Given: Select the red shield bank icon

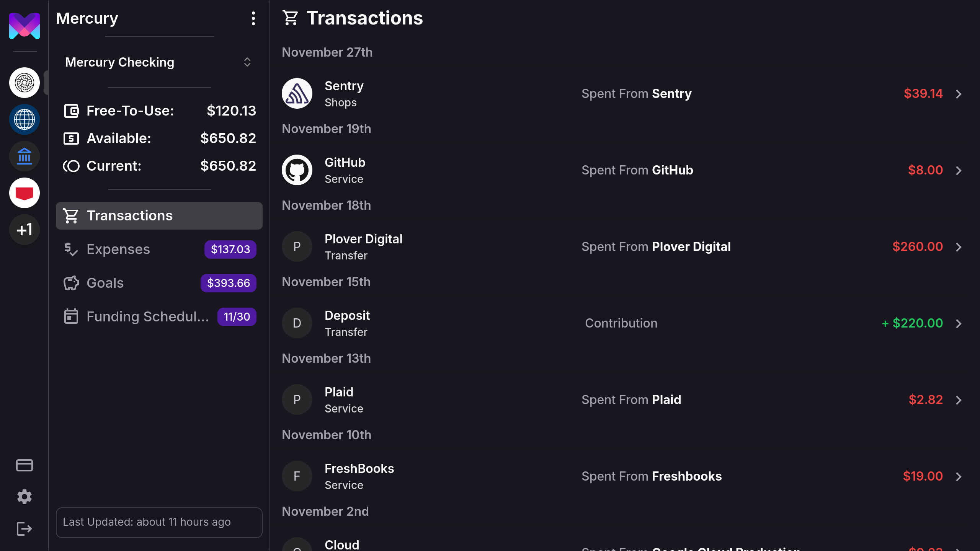Looking at the screenshot, I should point(24,193).
